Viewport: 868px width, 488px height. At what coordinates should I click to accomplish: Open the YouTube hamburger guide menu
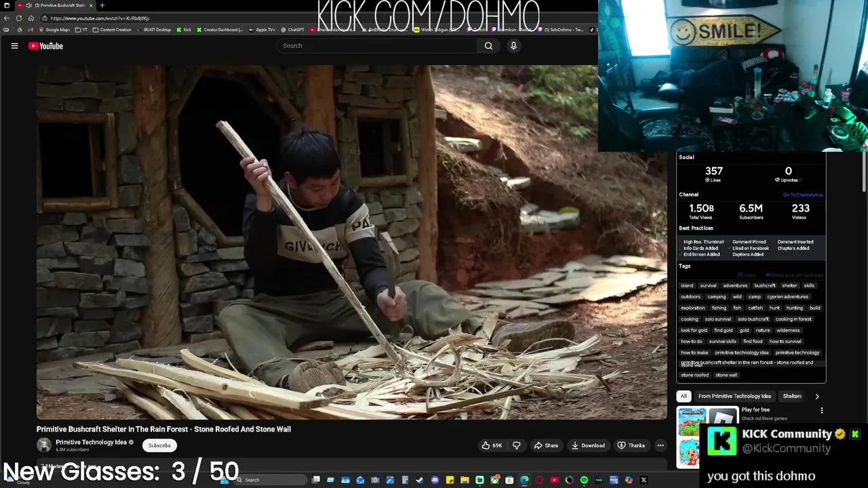tap(14, 45)
